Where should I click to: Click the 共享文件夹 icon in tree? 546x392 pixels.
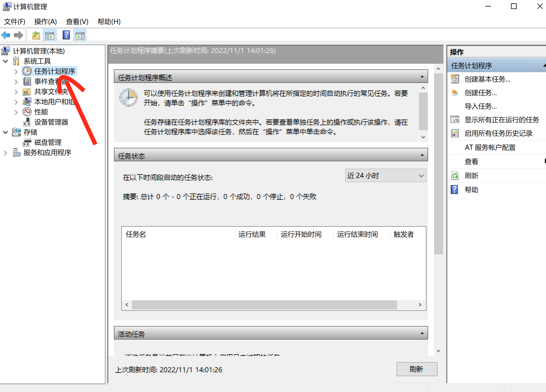click(x=27, y=92)
